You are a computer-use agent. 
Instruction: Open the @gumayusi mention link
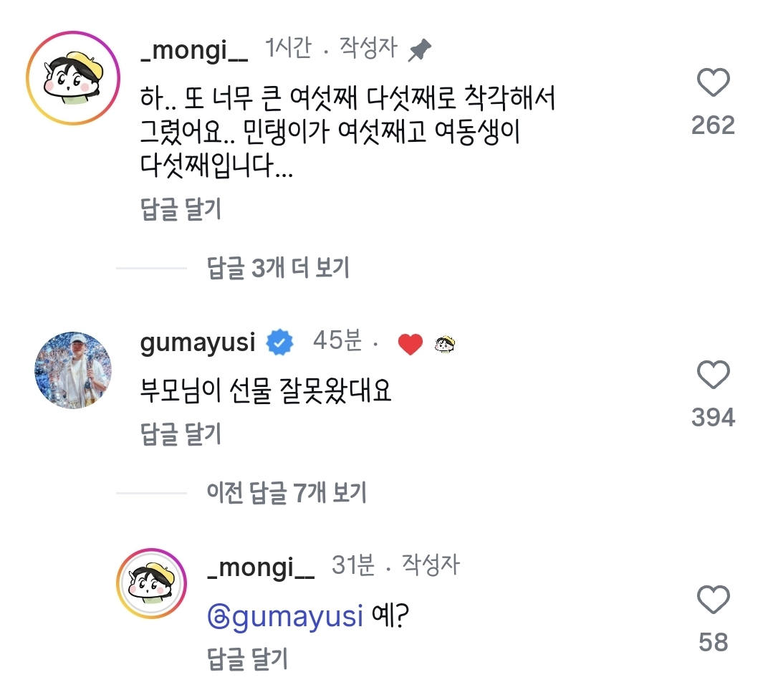pos(285,616)
